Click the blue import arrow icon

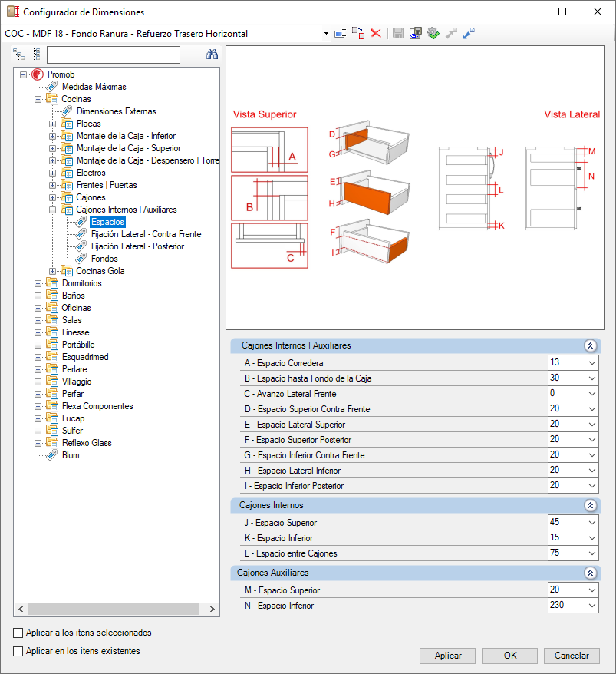(469, 33)
